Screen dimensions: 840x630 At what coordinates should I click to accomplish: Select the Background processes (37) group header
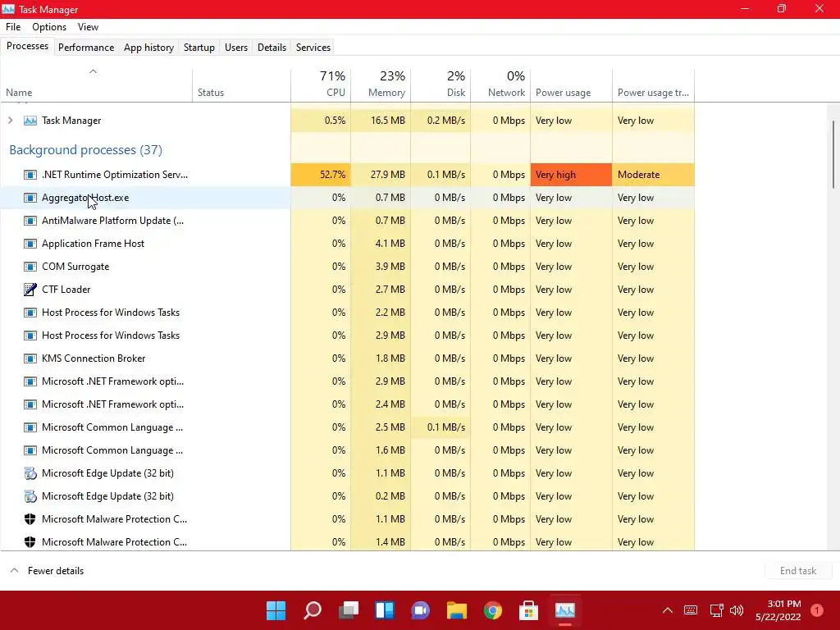[x=85, y=150]
